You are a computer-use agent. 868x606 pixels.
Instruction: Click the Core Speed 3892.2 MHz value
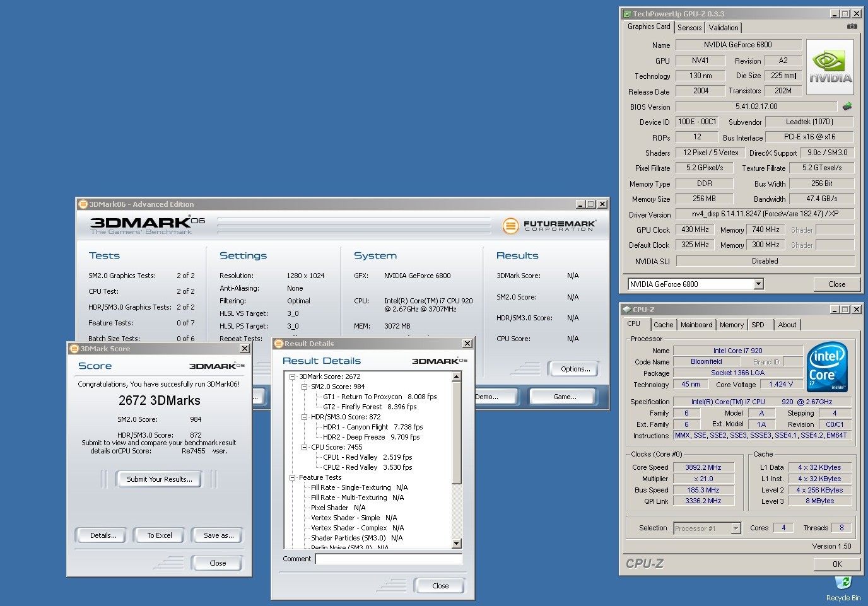pyautogui.click(x=703, y=467)
